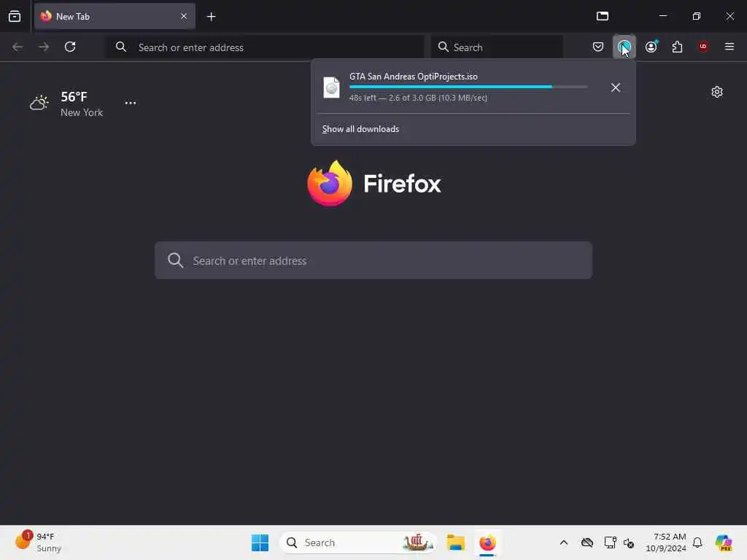747x560 pixels.
Task: Open the muted volume tray icon
Action: tap(628, 542)
